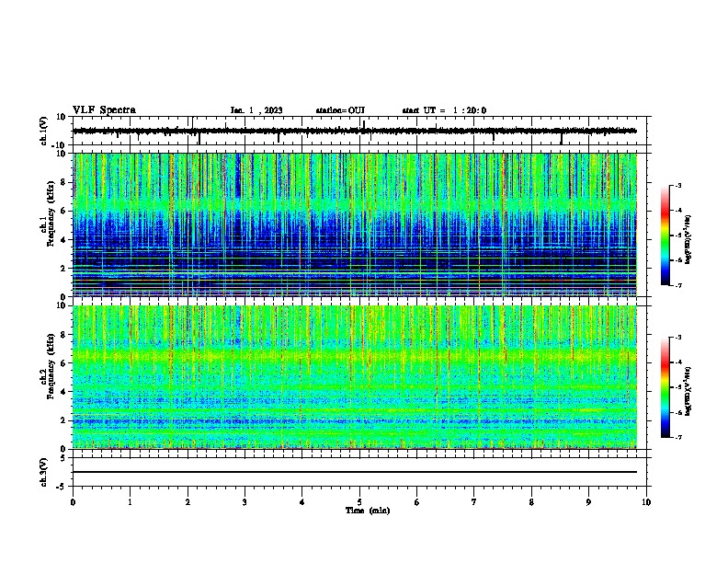Click the time axis tick label "10"

pos(646,502)
